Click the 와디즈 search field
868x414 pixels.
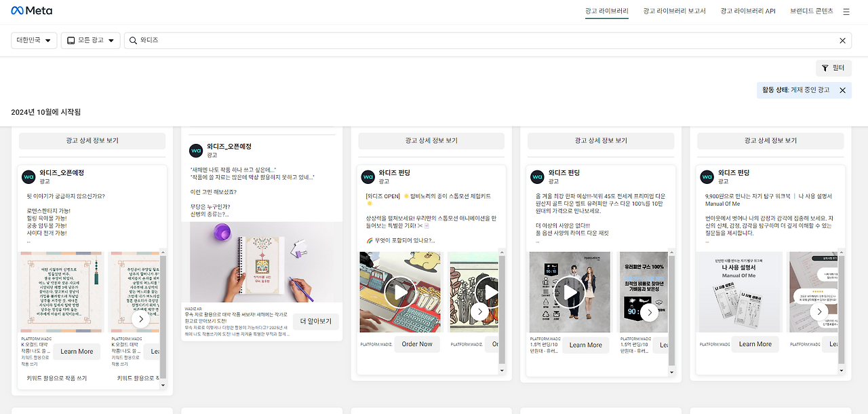pos(488,41)
